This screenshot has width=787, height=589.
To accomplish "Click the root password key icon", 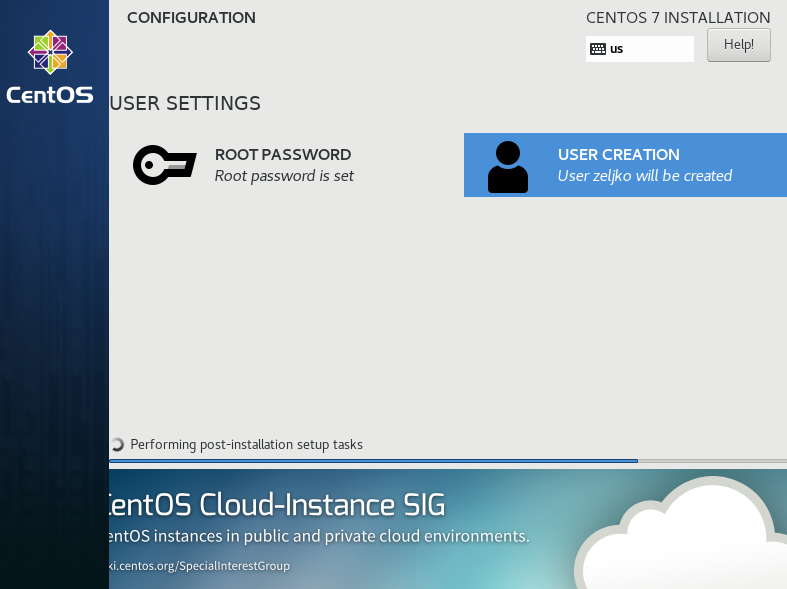I will click(x=165, y=165).
